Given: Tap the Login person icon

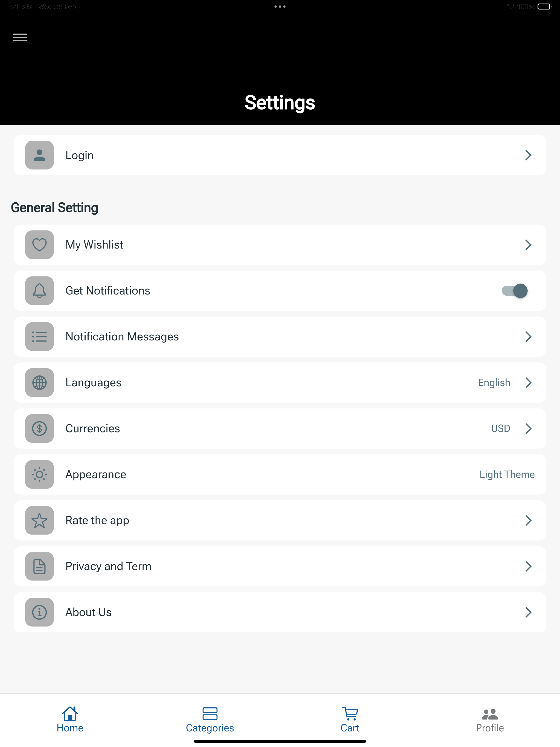Looking at the screenshot, I should click(x=40, y=155).
